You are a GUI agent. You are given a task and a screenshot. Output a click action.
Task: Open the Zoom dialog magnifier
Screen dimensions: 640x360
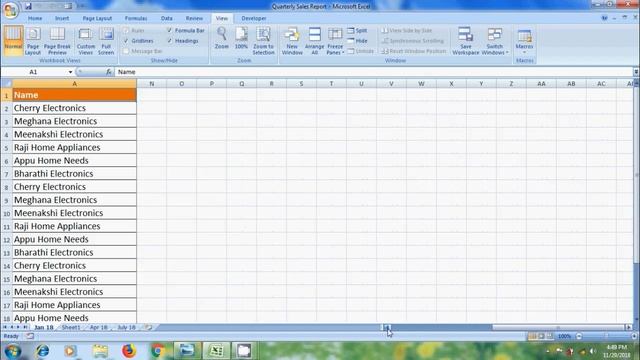(x=222, y=38)
